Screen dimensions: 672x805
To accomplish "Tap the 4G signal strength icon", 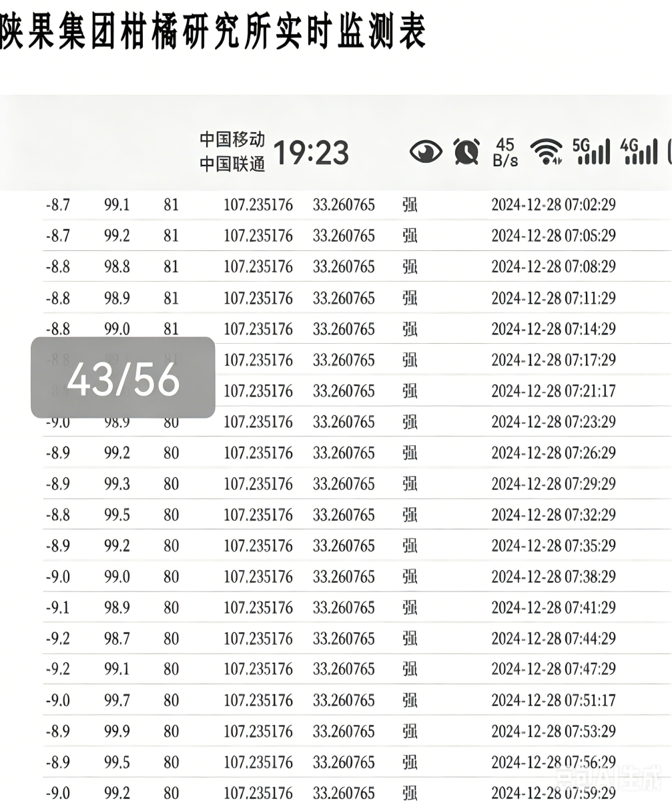I will [639, 152].
